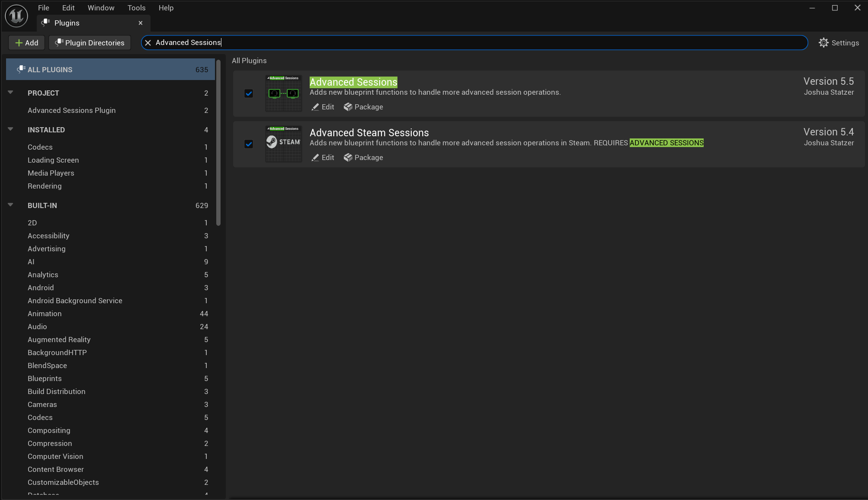Screen dimensions: 868x500
Task: Click the Advanced Steam Sessions plugin thumbnail
Action: [284, 144]
